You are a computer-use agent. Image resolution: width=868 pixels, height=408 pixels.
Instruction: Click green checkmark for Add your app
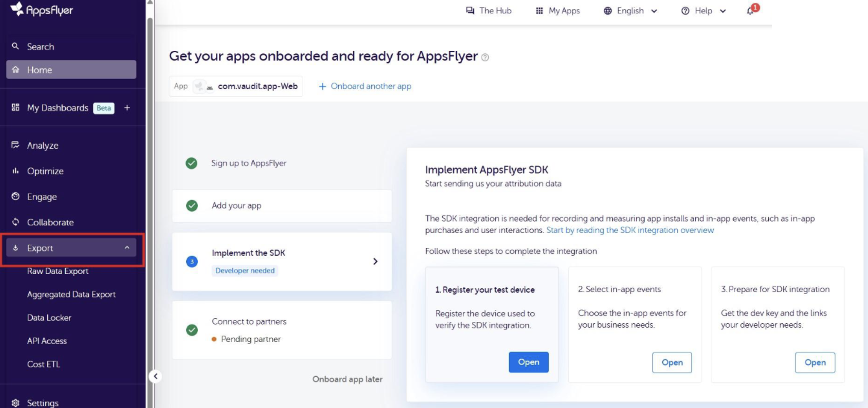tap(192, 205)
